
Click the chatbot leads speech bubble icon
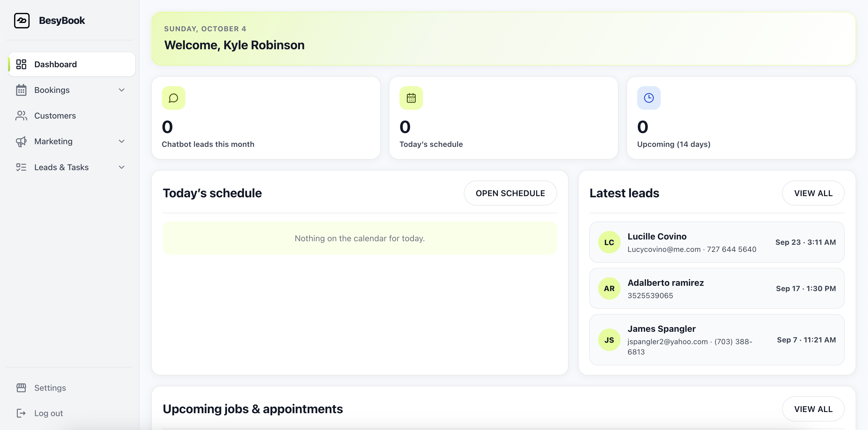[x=174, y=98]
